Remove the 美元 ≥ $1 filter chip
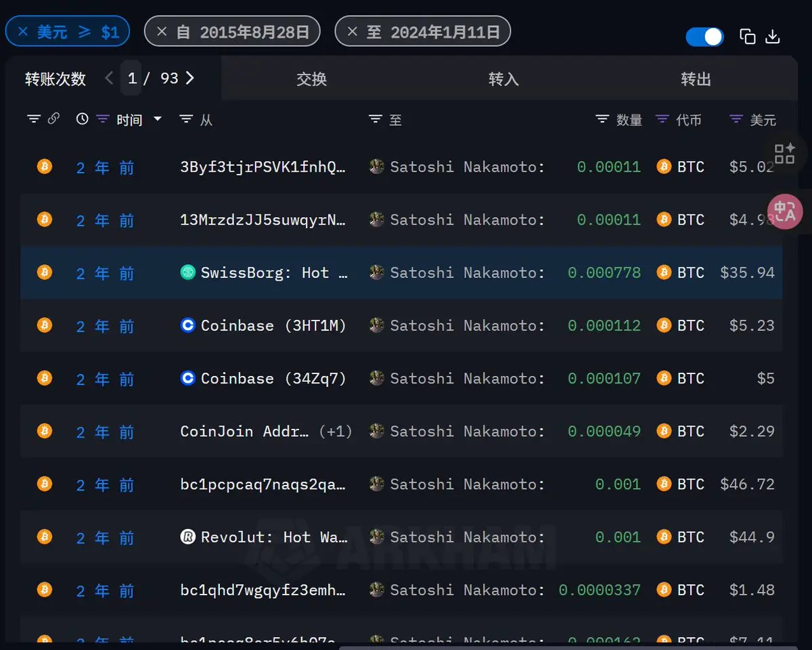This screenshot has height=650, width=812. point(23,32)
